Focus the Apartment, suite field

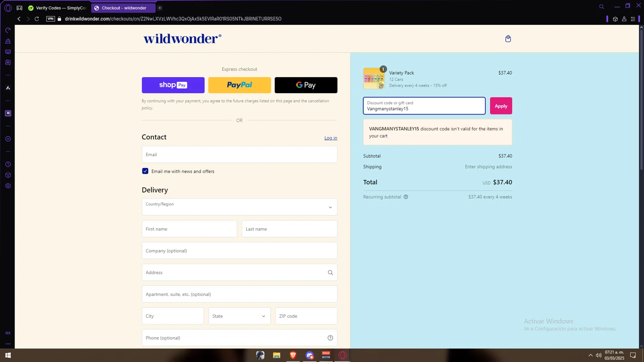click(x=240, y=294)
